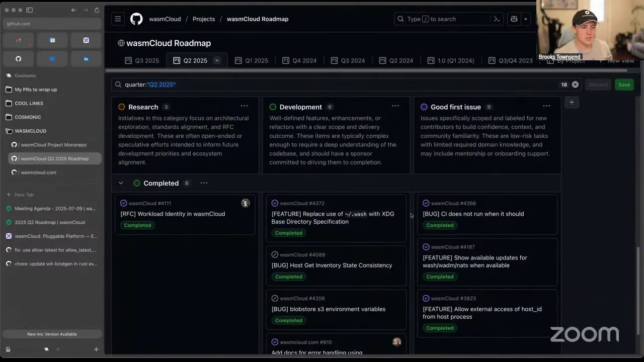Open Copilot dropdown arrow in header

tap(525, 19)
